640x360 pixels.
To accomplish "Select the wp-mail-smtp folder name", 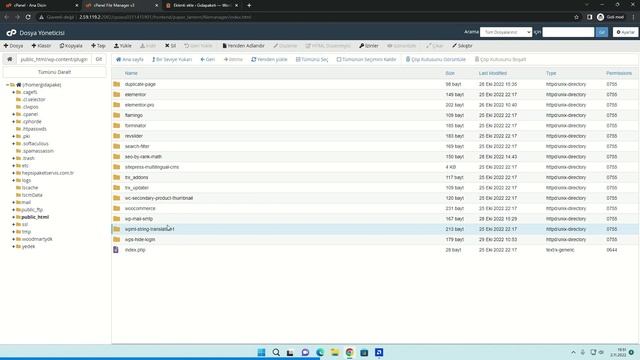I will pyautogui.click(x=139, y=219).
